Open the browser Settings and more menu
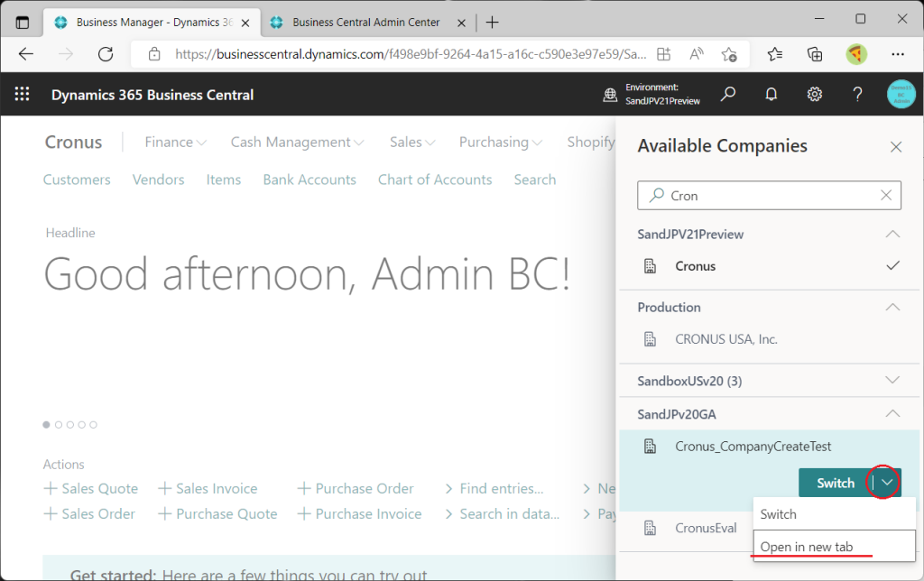The image size is (924, 581). pyautogui.click(x=898, y=54)
